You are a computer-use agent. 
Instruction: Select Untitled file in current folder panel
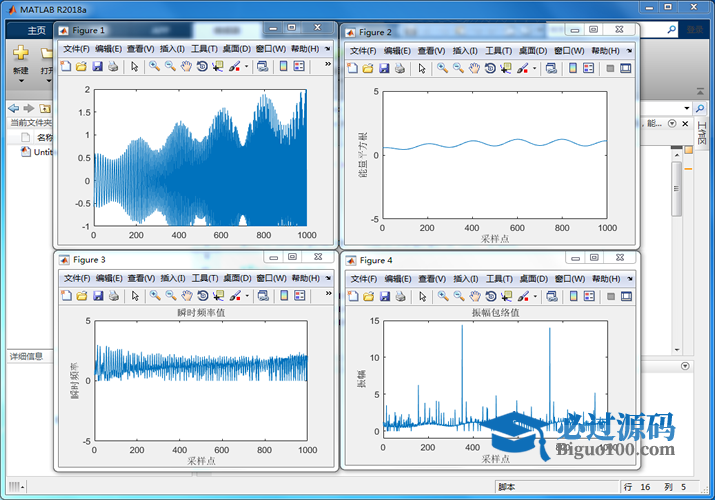(x=38, y=152)
